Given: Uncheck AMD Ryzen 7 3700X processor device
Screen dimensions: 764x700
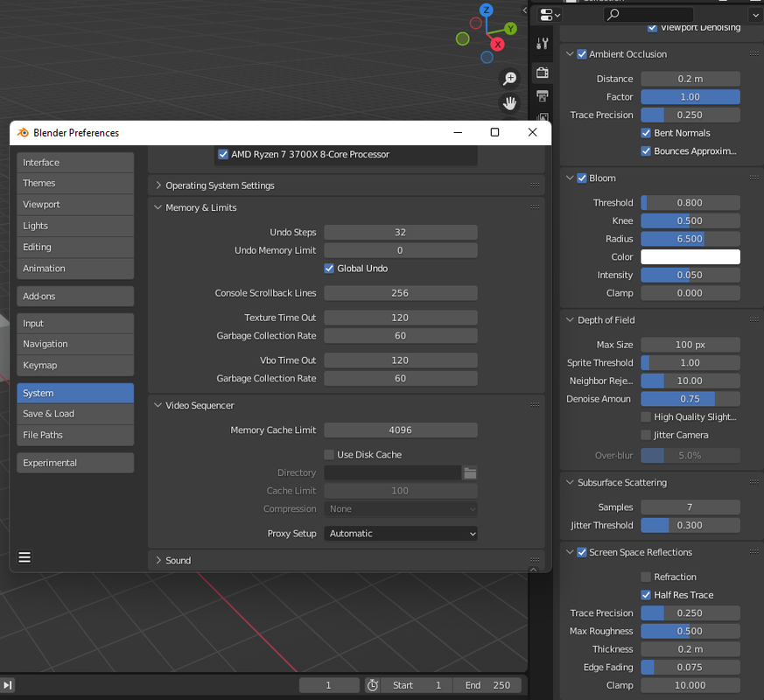Looking at the screenshot, I should tap(223, 154).
